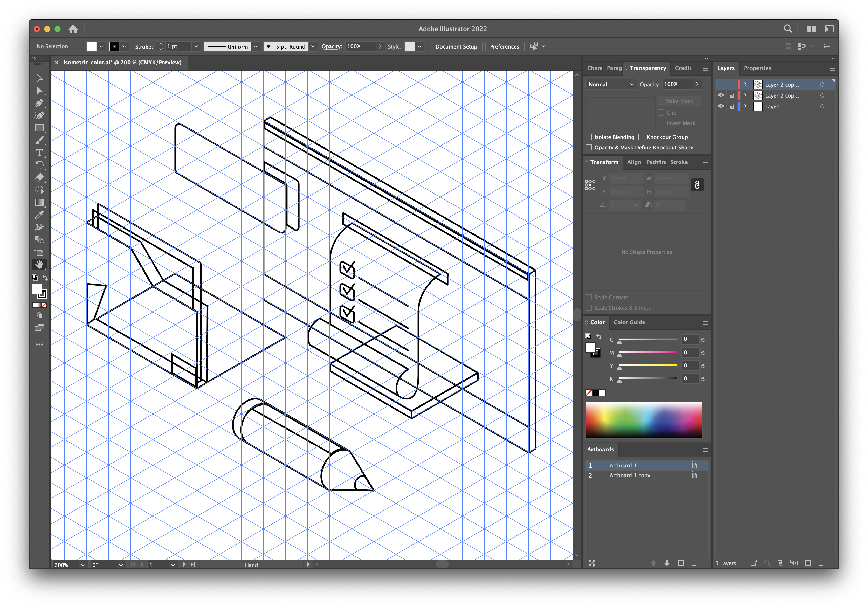Image resolution: width=868 pixels, height=607 pixels.
Task: Select the Eraser tool
Action: pyautogui.click(x=39, y=177)
